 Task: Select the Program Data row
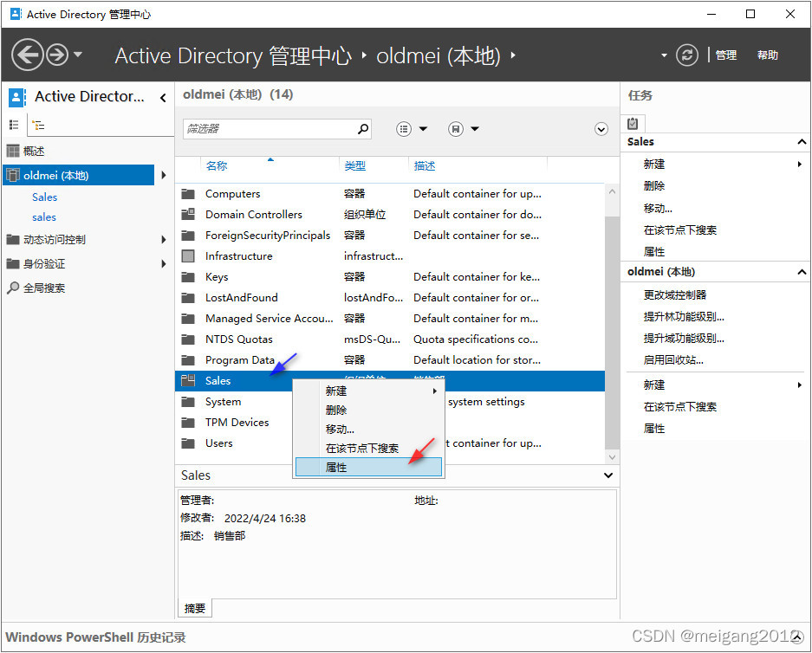pyautogui.click(x=389, y=359)
